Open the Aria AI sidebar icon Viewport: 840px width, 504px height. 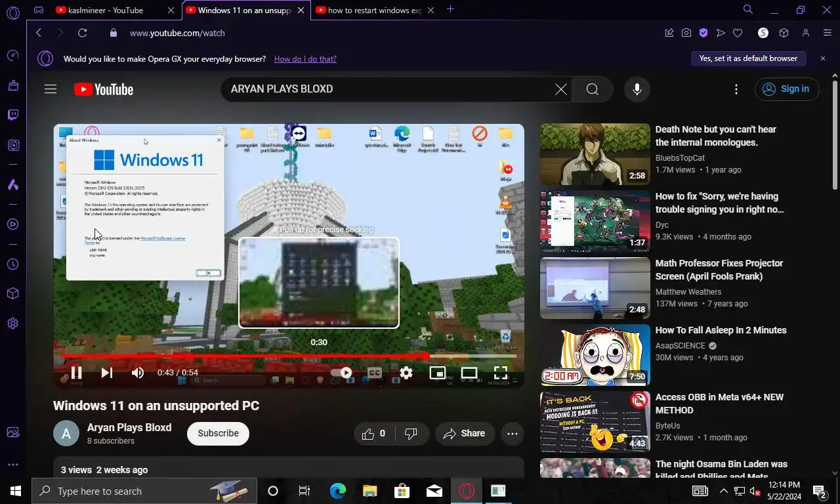tap(12, 185)
